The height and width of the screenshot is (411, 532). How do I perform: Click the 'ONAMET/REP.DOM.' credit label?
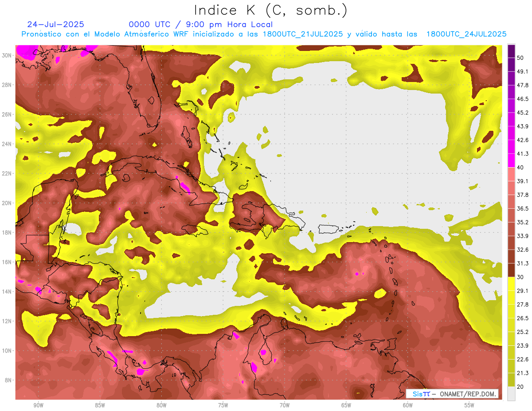(466, 394)
